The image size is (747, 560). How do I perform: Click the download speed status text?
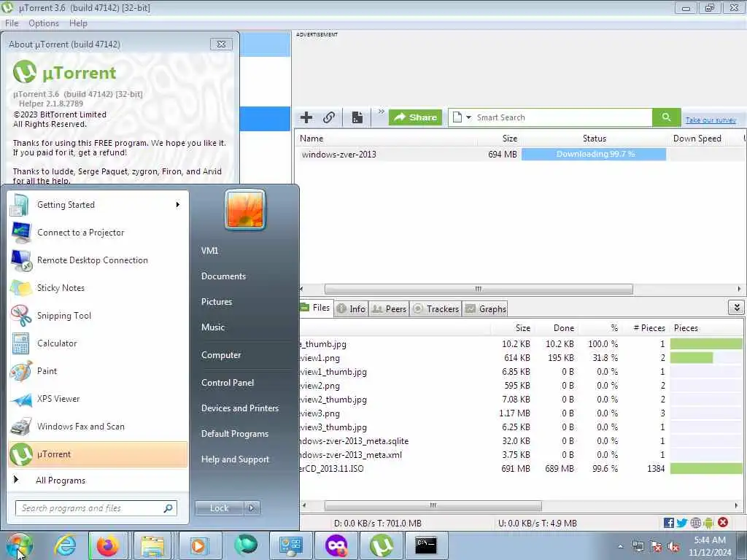377,524
